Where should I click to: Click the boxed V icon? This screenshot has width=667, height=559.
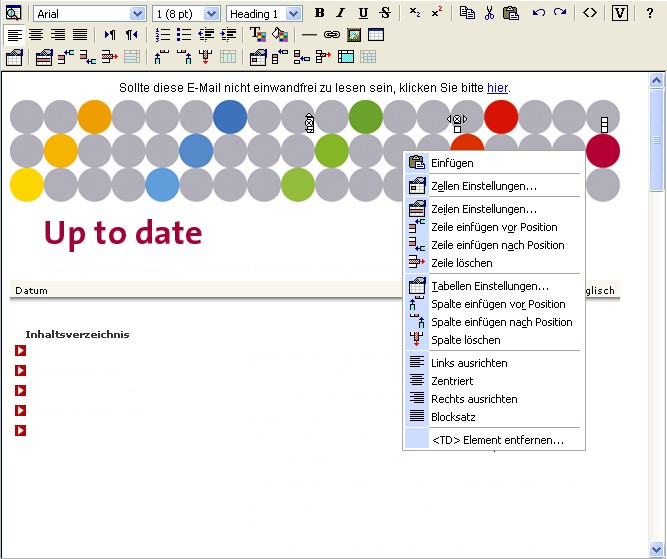pos(620,13)
